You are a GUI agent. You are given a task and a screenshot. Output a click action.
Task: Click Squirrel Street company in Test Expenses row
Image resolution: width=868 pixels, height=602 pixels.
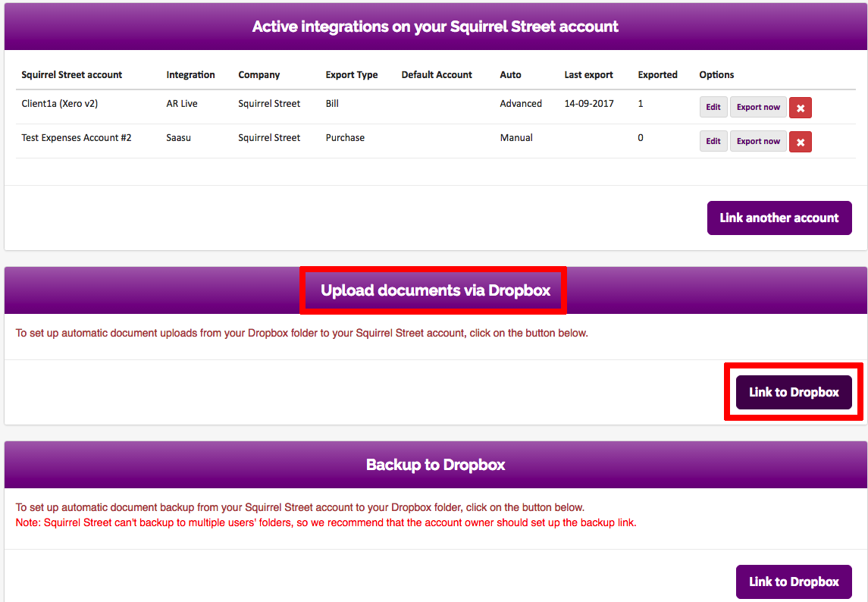pos(269,138)
